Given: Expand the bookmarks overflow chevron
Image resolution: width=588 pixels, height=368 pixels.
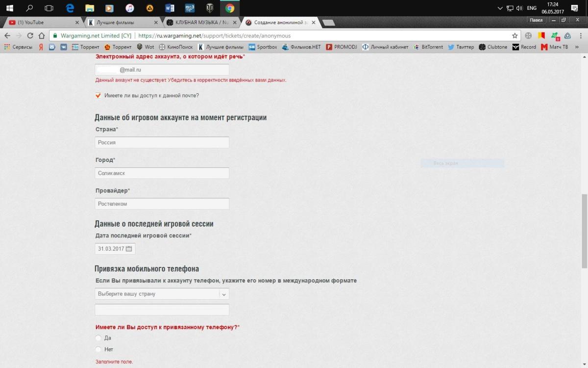Looking at the screenshot, I should (576, 47).
